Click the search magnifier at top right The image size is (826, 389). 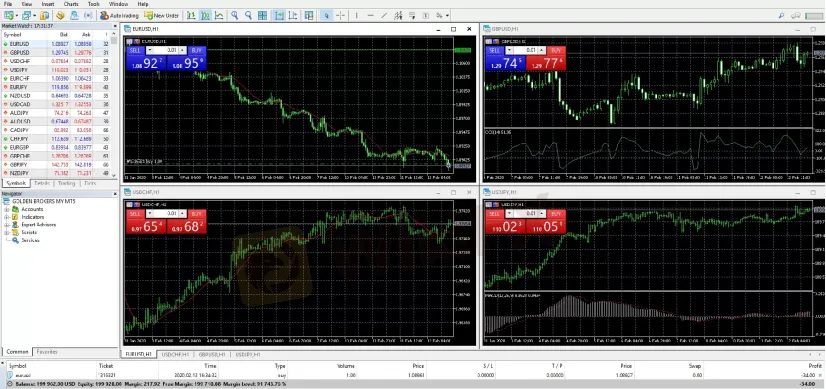click(x=781, y=16)
